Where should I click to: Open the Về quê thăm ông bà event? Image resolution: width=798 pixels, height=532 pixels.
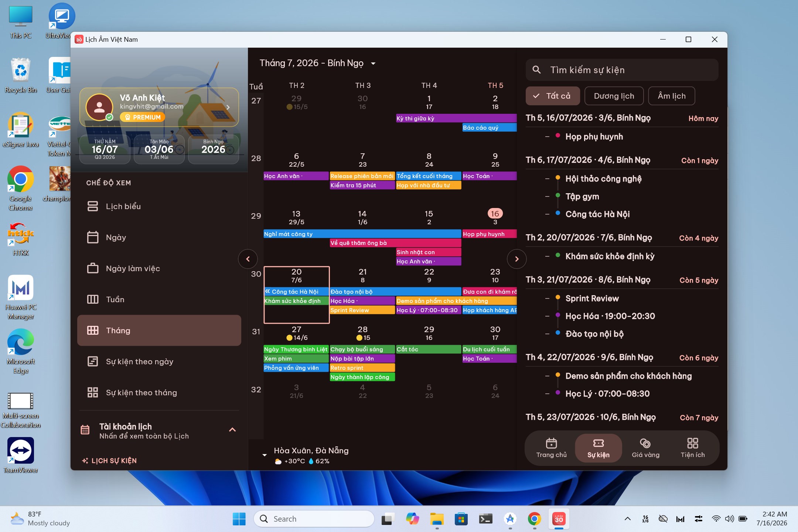click(x=395, y=243)
